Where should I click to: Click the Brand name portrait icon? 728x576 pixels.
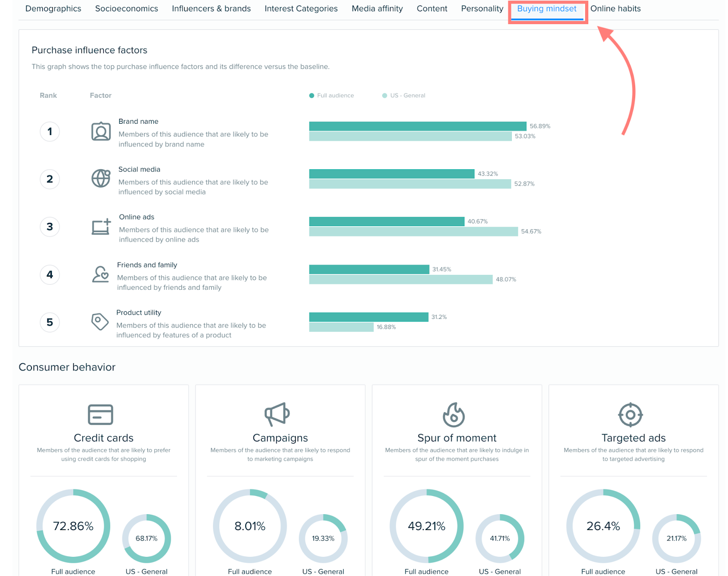(101, 131)
